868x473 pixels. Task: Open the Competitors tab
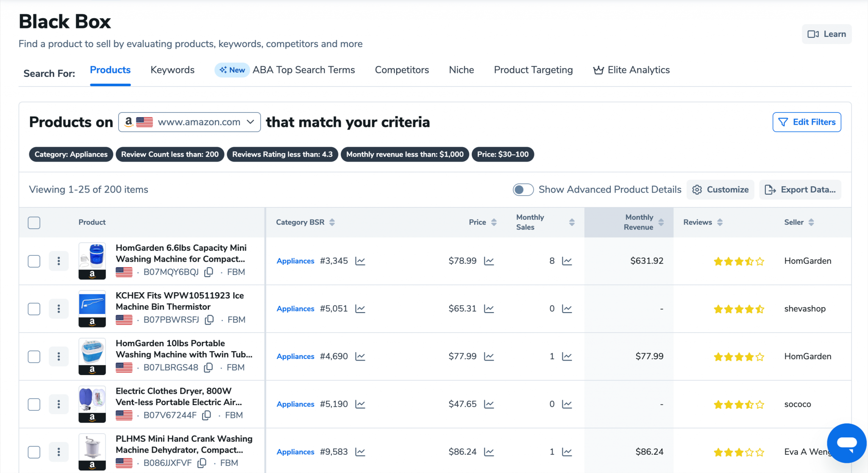(401, 70)
